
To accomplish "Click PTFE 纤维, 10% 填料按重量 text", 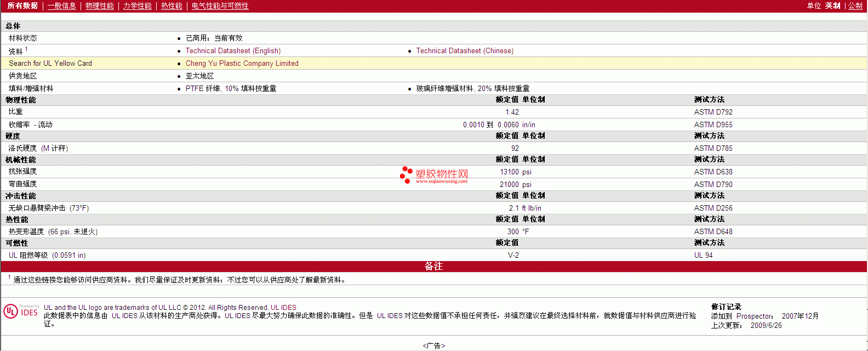I will [x=231, y=88].
